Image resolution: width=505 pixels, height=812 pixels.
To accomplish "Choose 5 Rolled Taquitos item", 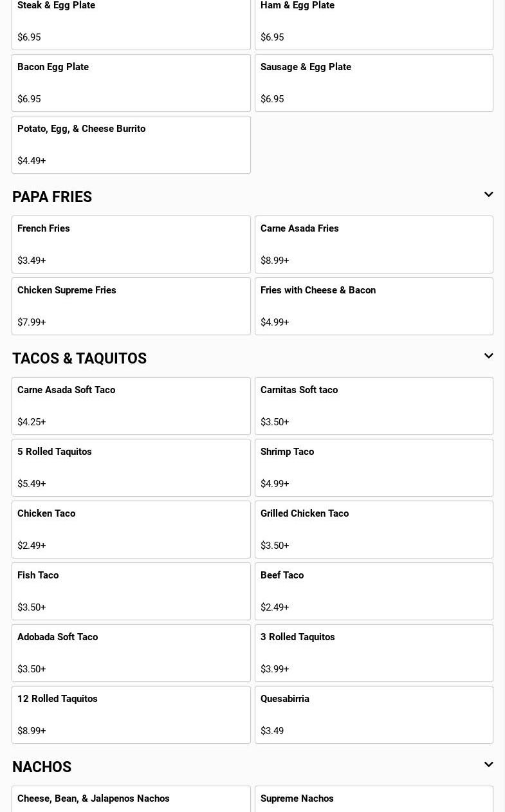I will 131,468.
